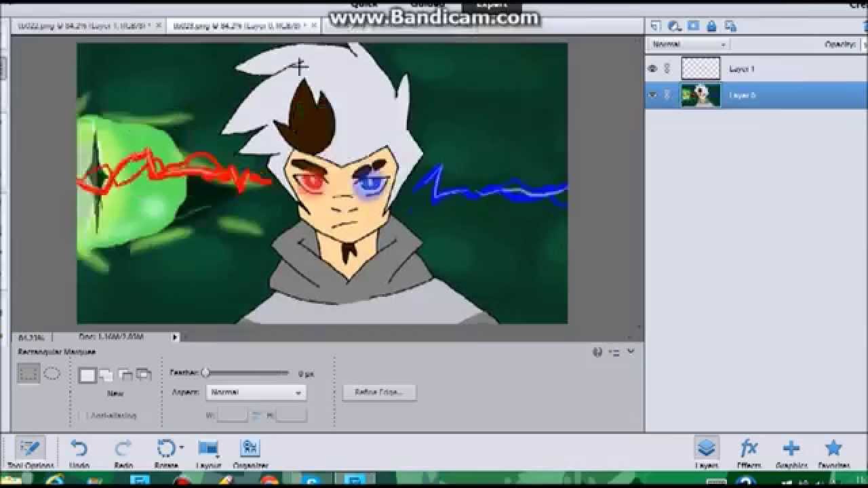Click the selection Width input field
This screenshot has height=488, width=868.
coord(232,415)
